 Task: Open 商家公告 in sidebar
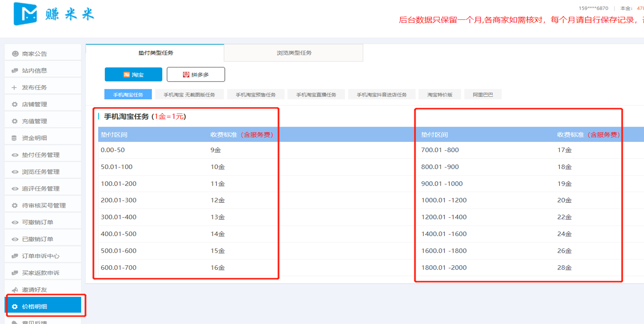pos(43,54)
